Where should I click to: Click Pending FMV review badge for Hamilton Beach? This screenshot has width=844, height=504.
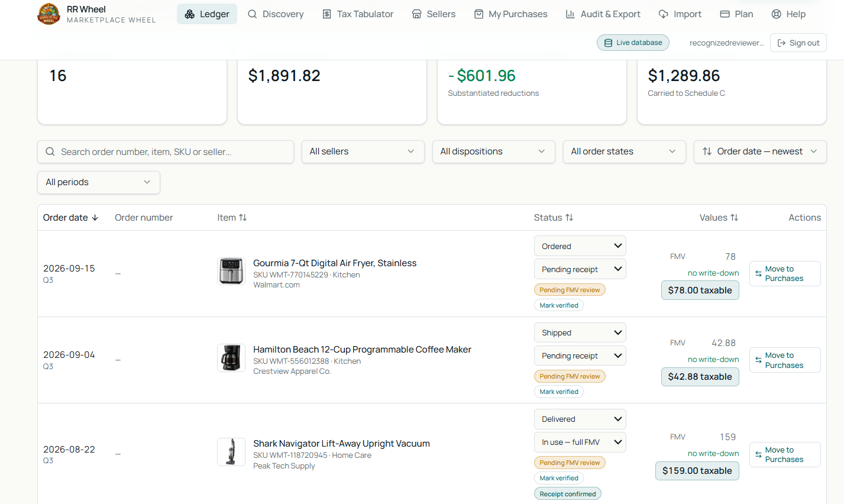click(x=570, y=376)
